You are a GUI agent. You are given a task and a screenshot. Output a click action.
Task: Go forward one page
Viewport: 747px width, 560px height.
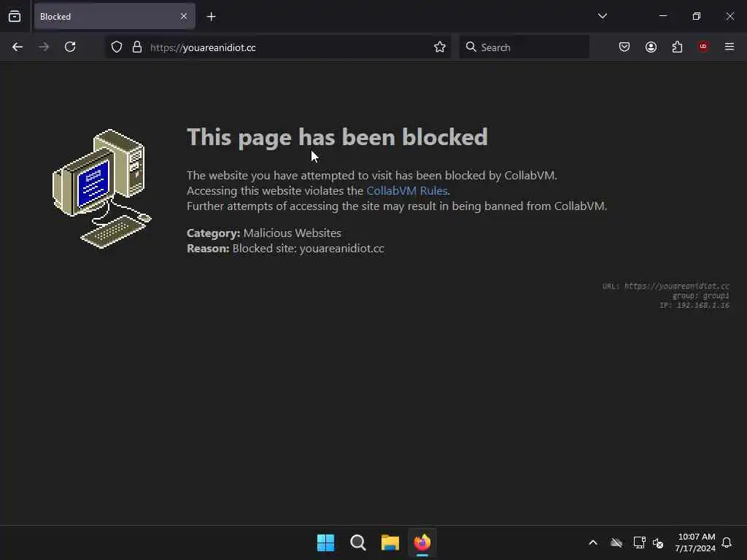coord(44,47)
